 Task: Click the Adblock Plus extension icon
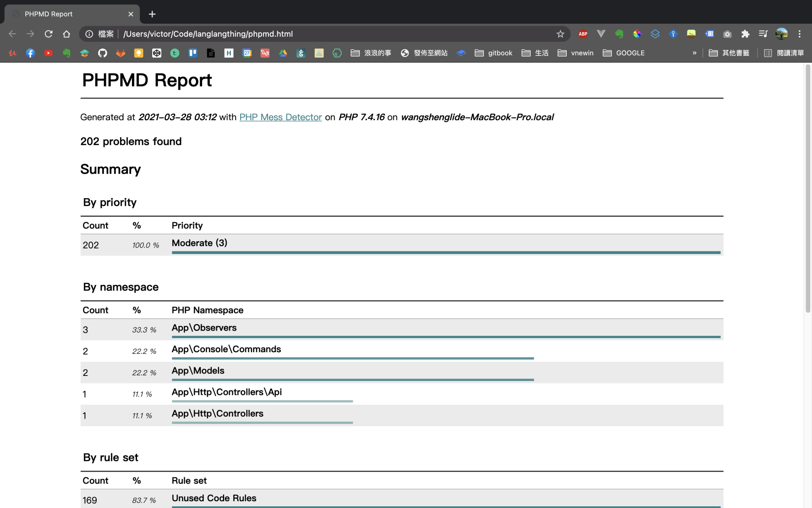coord(583,34)
